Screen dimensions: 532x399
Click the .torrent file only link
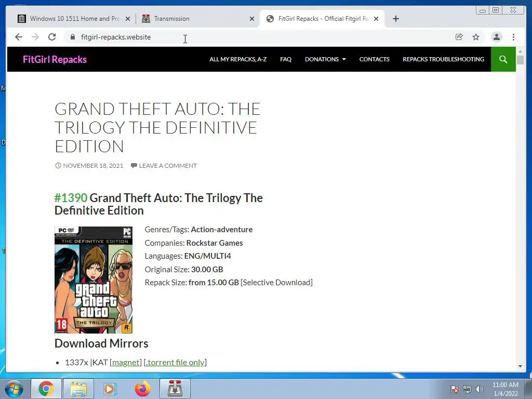(x=175, y=362)
